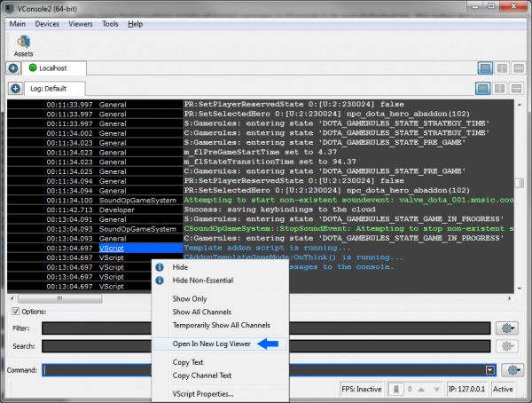The width and height of the screenshot is (532, 403).
Task: Click the horizontal scrollbar right arrow
Action: [x=509, y=298]
